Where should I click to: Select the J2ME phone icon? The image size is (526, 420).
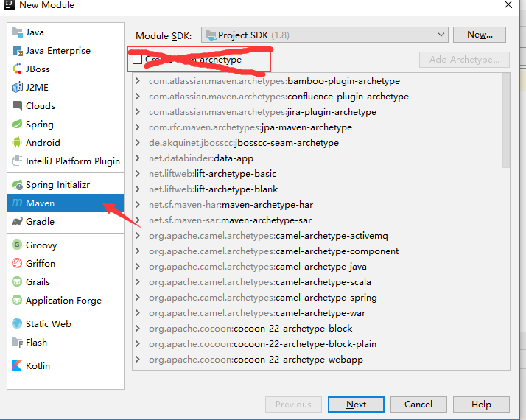coord(17,87)
